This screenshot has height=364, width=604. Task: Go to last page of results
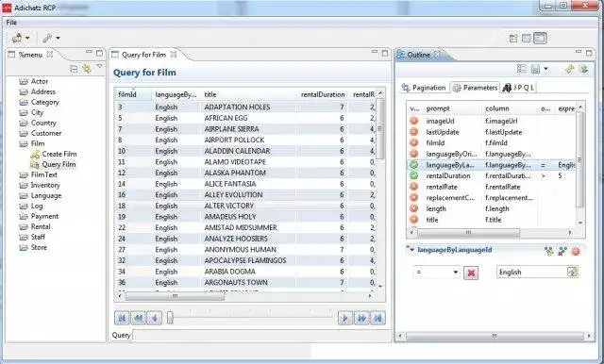click(x=377, y=318)
